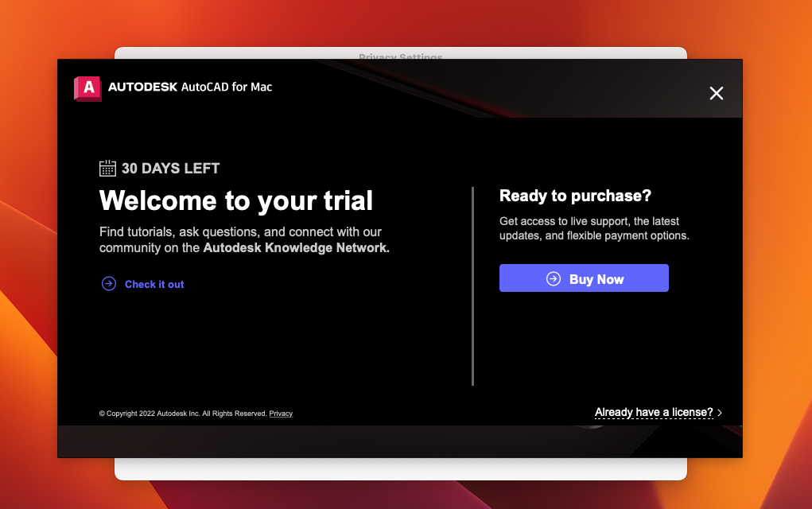812x509 pixels.
Task: Open the "Check it out" link text
Action: [x=154, y=284]
